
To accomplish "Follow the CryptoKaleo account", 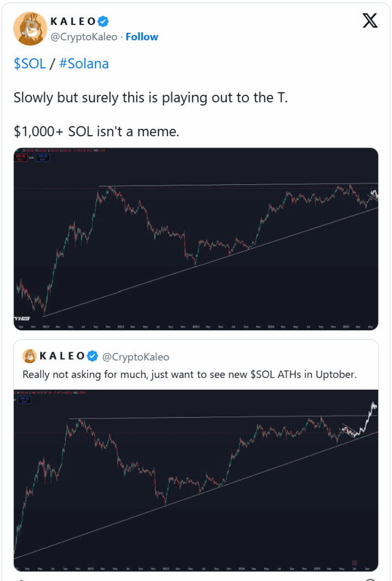I will [x=142, y=37].
